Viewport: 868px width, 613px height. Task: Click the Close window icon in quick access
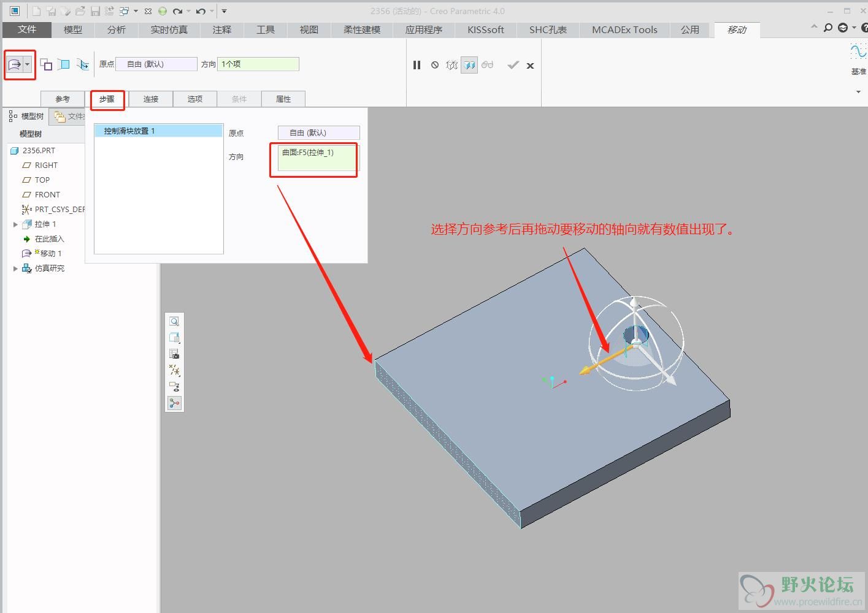148,11
